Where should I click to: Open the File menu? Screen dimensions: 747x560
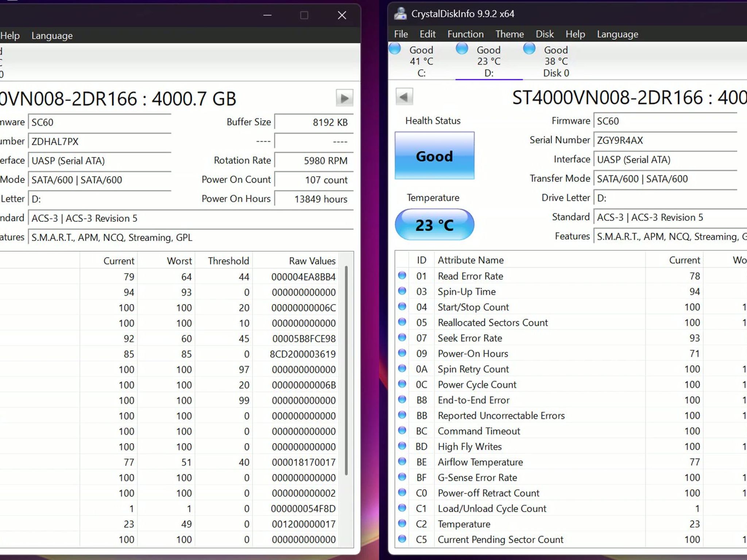401,34
